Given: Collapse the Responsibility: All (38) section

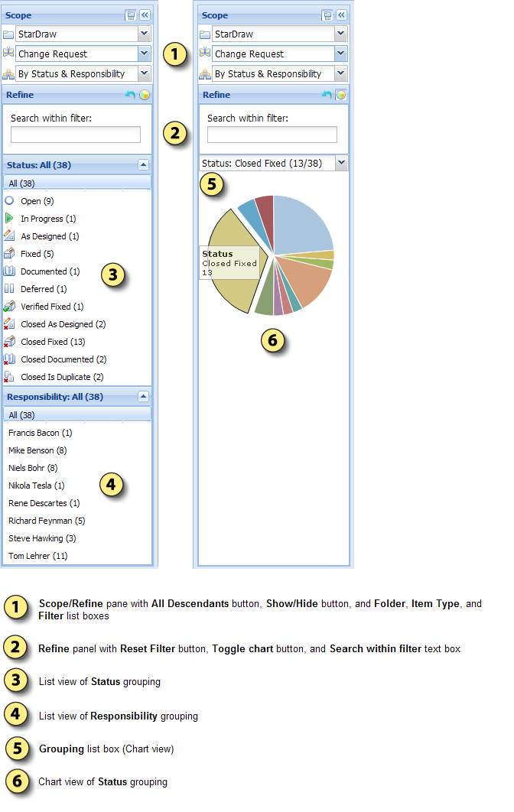Looking at the screenshot, I should pos(143,397).
